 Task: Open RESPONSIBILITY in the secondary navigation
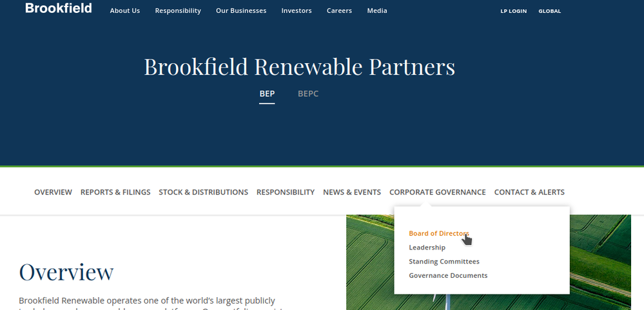[x=286, y=192]
